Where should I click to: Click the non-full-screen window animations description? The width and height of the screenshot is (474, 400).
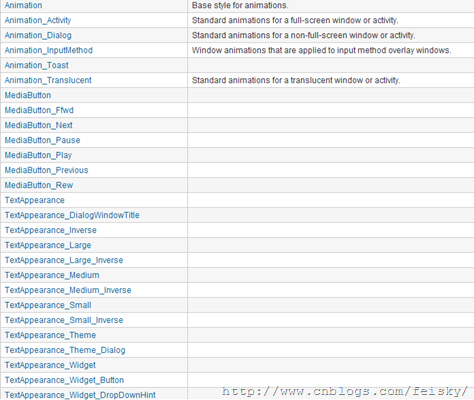(x=303, y=35)
